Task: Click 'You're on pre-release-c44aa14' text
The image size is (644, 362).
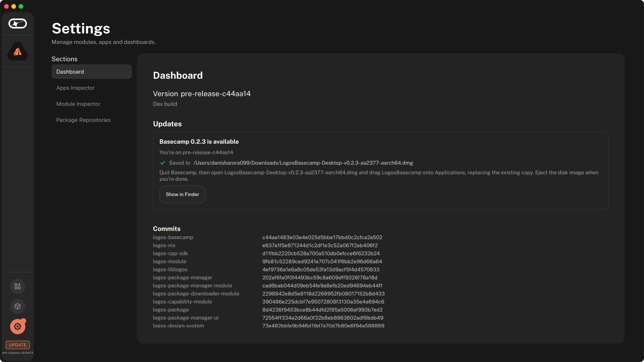Action: click(196, 152)
